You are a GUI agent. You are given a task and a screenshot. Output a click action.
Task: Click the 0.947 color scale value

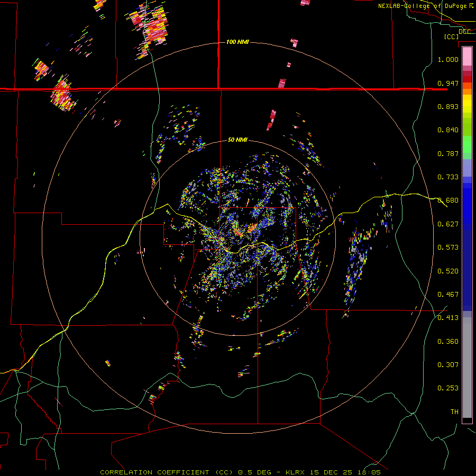tap(448, 83)
